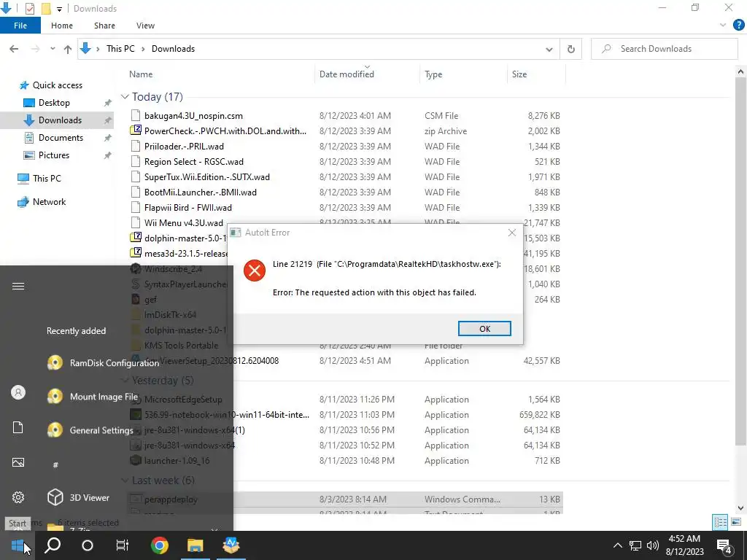The image size is (747, 560).
Task: Click the Search Downloads box
Action: [x=664, y=49]
